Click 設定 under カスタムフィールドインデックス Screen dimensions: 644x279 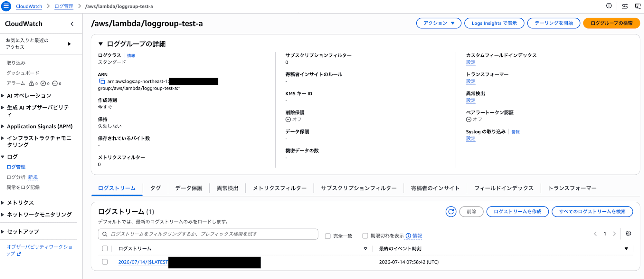[471, 63]
